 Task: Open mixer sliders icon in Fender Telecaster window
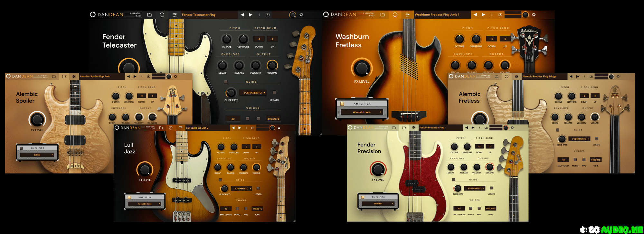click(x=175, y=15)
